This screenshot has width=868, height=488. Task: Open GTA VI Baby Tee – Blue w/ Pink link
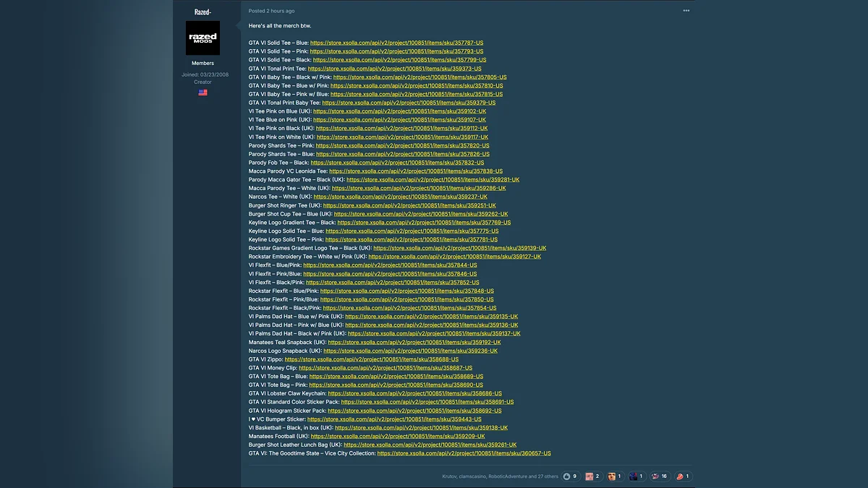(417, 86)
